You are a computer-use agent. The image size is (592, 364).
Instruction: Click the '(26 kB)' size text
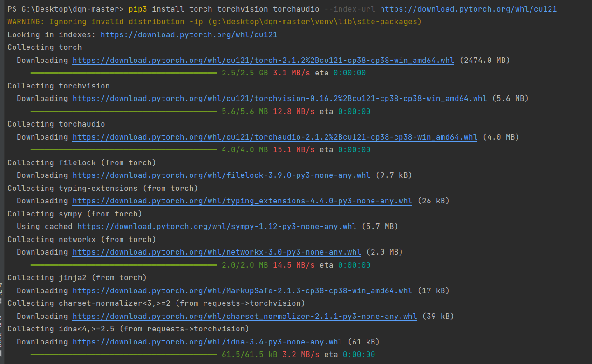click(433, 201)
